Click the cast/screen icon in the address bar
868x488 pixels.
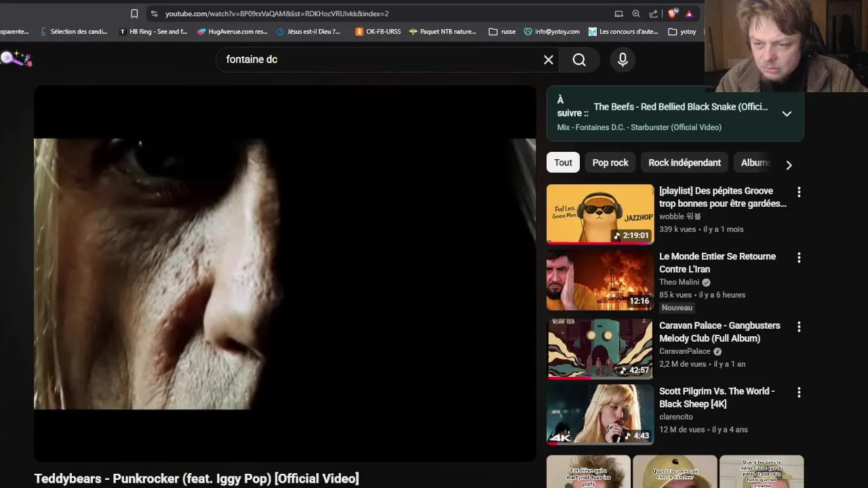(618, 14)
